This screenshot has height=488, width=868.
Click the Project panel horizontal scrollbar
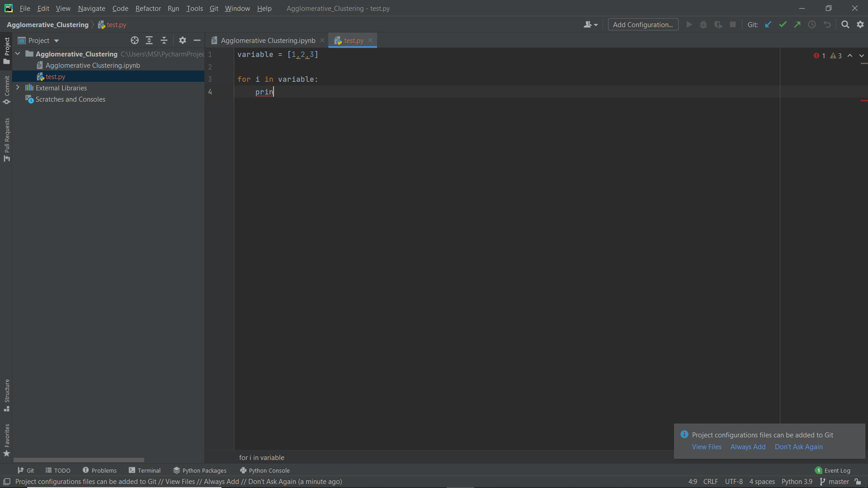(79, 460)
